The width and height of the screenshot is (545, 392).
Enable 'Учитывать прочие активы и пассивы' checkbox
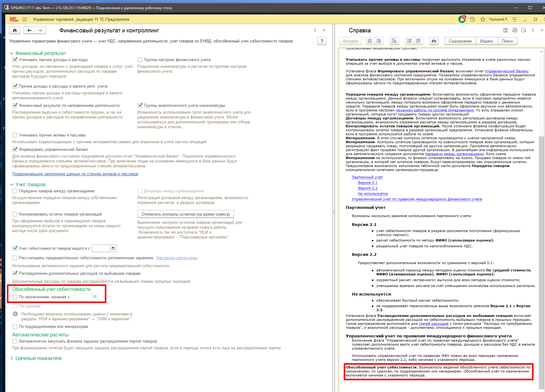click(15, 135)
